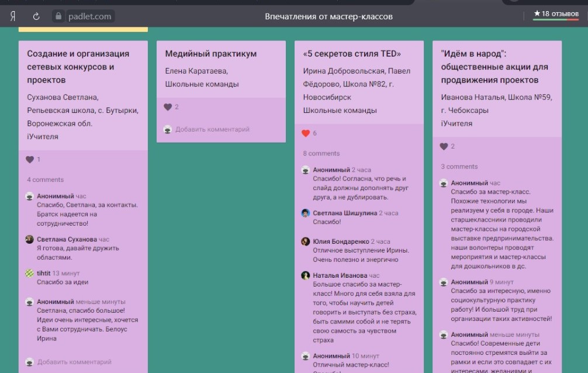Add a comment under Медийный практикум
Image resolution: width=588 pixels, height=373 pixels.
[x=212, y=129]
